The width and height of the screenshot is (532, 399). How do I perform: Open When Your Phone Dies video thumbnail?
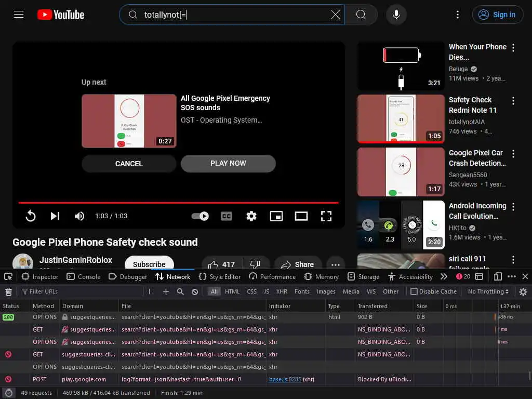401,66
